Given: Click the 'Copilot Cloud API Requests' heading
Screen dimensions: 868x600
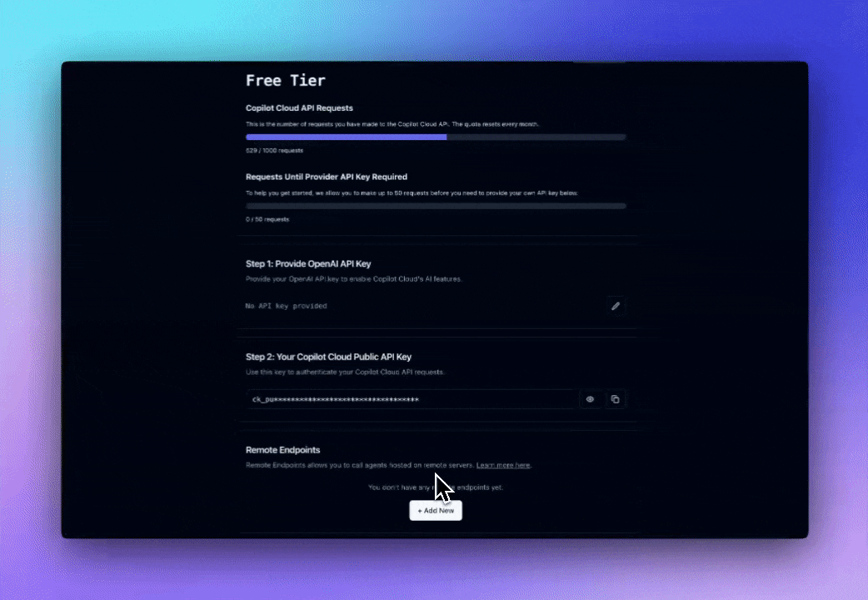Looking at the screenshot, I should (x=299, y=108).
